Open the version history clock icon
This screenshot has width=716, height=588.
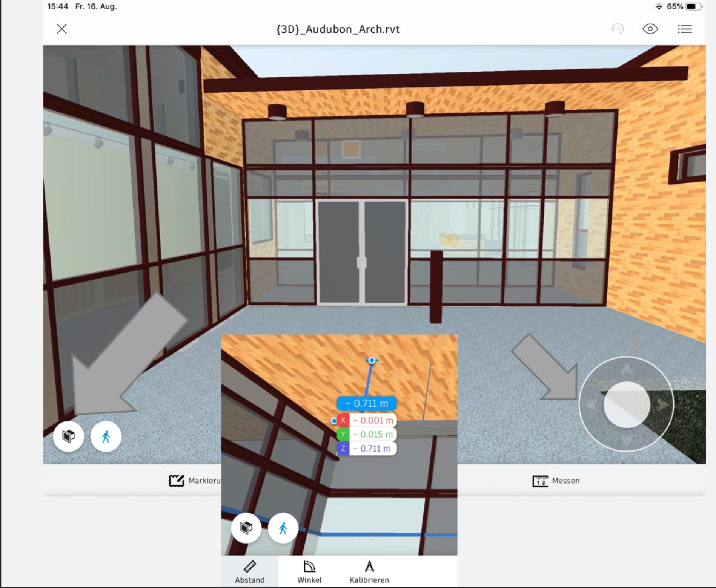point(617,29)
